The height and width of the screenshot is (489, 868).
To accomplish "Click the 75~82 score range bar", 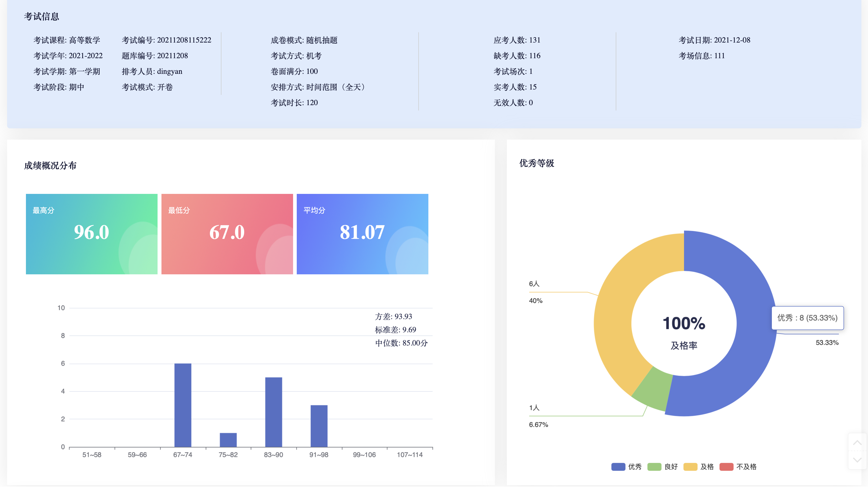I will 228,440.
